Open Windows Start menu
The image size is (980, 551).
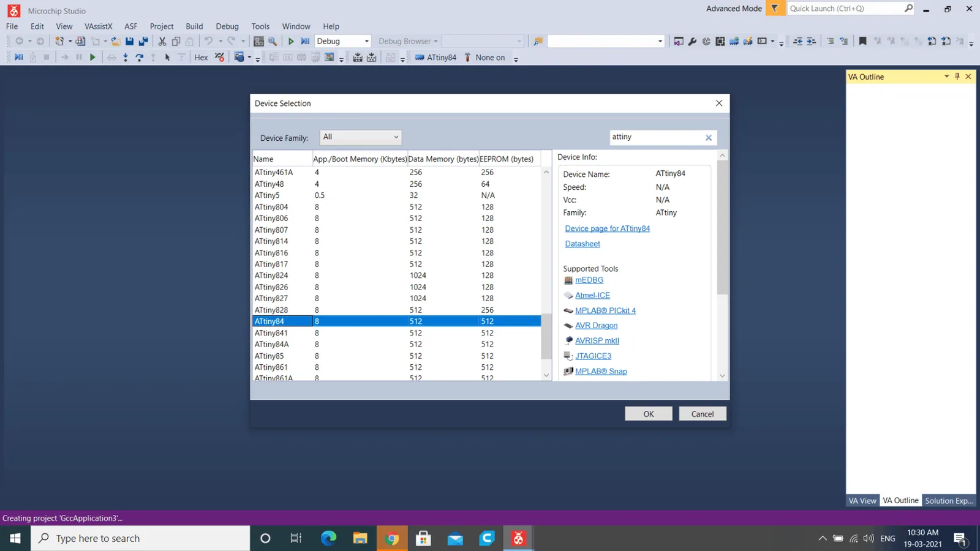click(x=15, y=538)
